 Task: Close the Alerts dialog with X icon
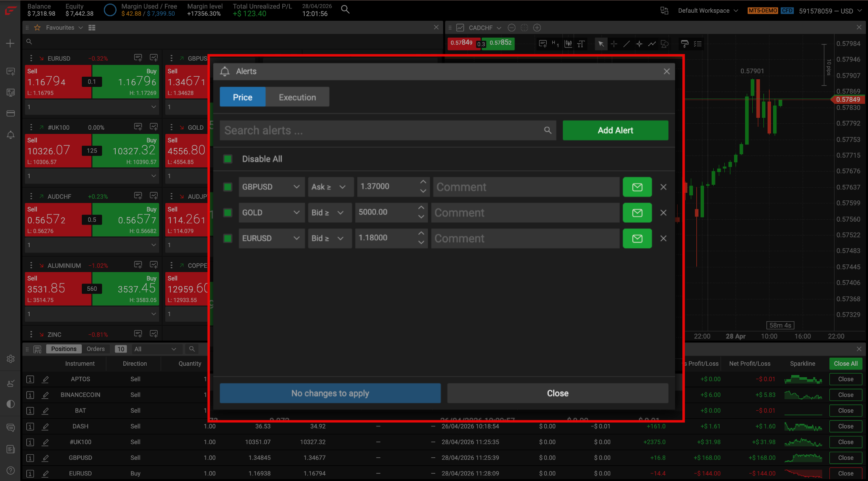[667, 71]
